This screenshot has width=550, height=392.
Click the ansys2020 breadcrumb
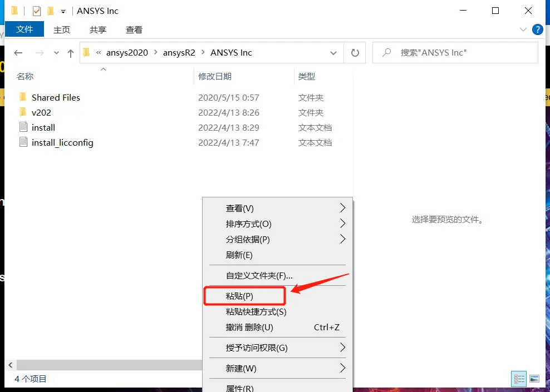[127, 53]
